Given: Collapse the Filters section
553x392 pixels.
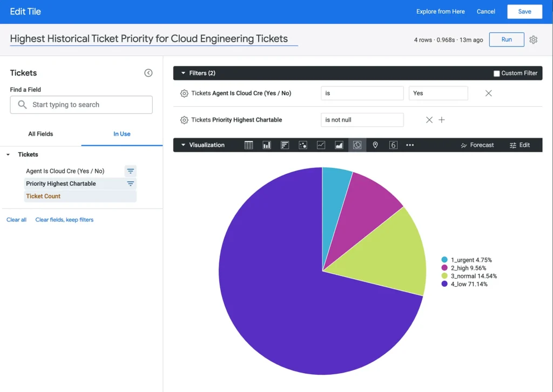Looking at the screenshot, I should coord(184,73).
